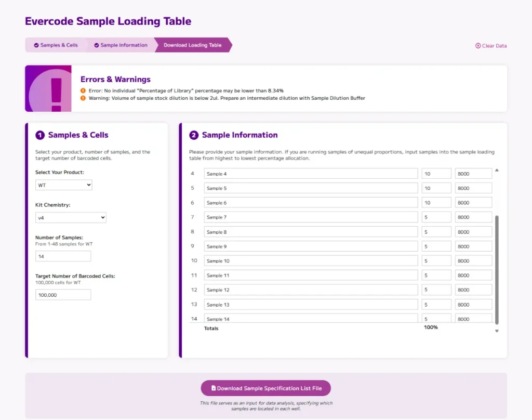Click the Number of Samples input field

(x=63, y=256)
